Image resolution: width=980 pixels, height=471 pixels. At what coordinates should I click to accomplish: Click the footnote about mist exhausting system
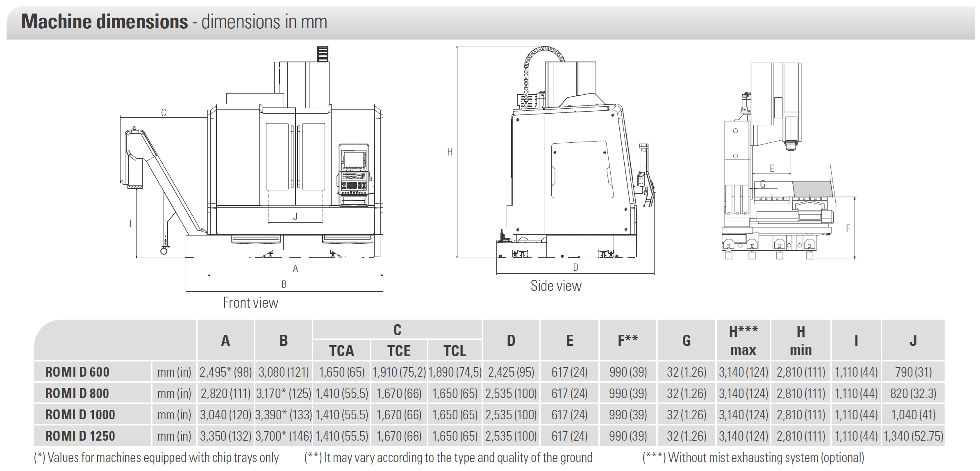click(753, 457)
